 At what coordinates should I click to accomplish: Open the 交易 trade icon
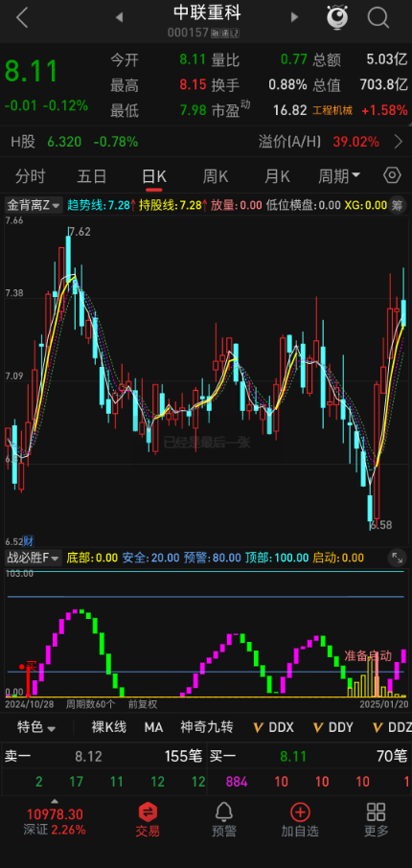click(x=148, y=820)
